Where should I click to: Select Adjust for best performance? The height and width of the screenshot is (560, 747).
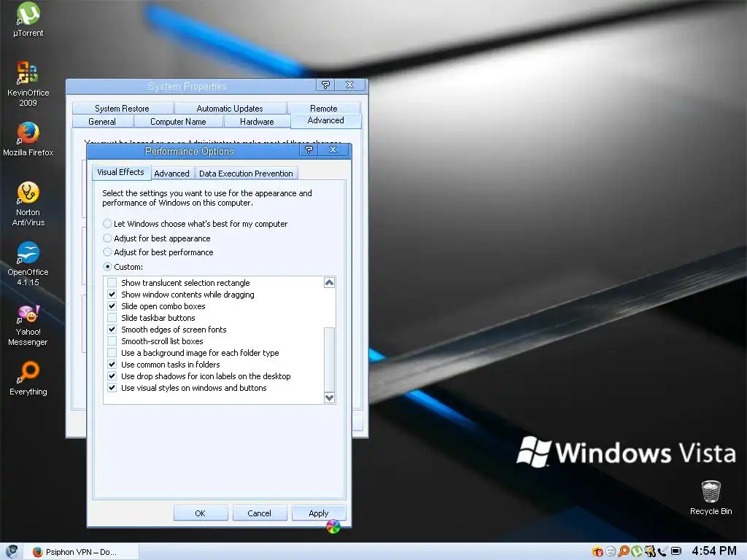click(x=158, y=252)
